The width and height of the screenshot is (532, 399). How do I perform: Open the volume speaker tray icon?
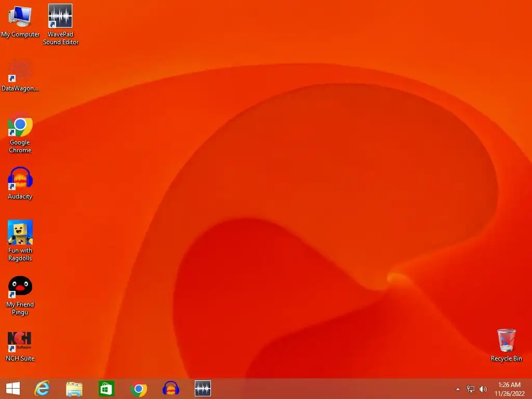point(483,389)
